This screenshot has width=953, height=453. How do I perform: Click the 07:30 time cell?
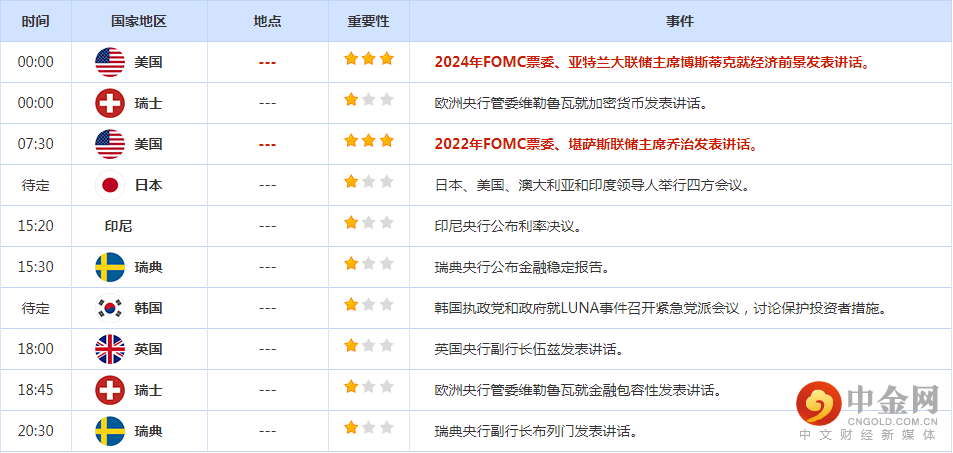tap(36, 144)
